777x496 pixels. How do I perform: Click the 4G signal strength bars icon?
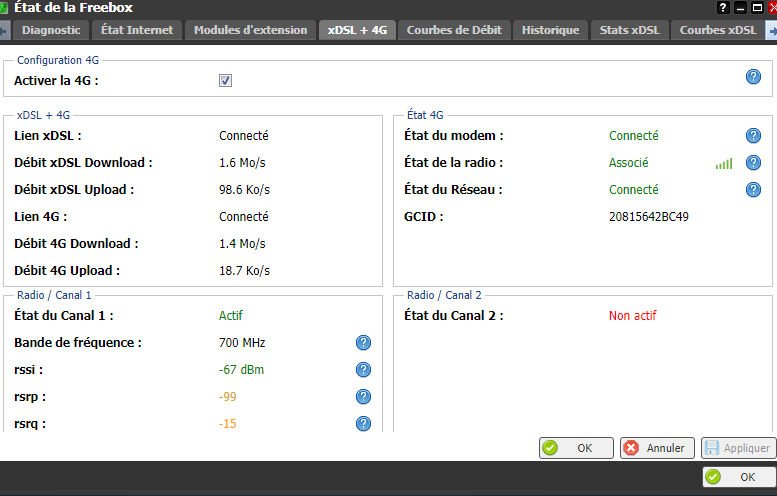pyautogui.click(x=724, y=164)
